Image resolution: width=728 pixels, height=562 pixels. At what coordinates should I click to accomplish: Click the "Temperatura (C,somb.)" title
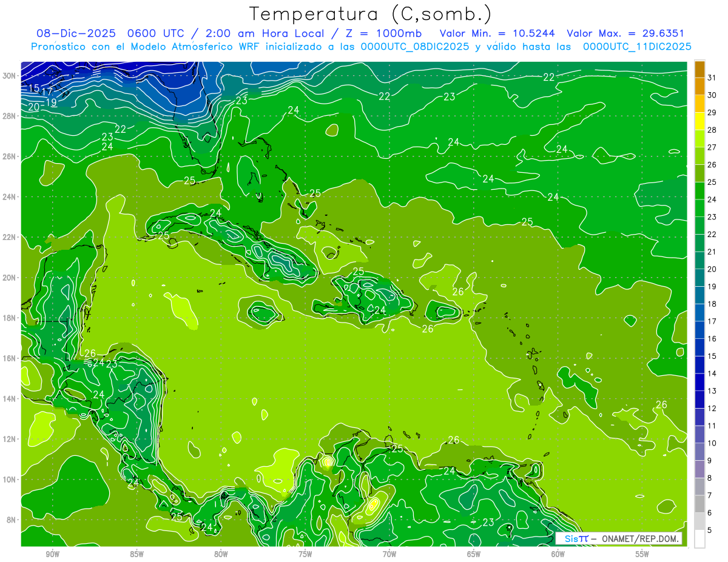pos(371,14)
